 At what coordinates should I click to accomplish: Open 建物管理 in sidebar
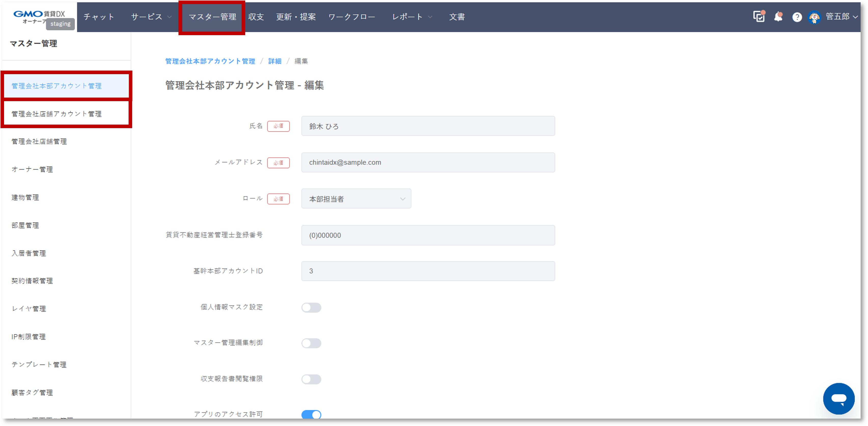[25, 197]
